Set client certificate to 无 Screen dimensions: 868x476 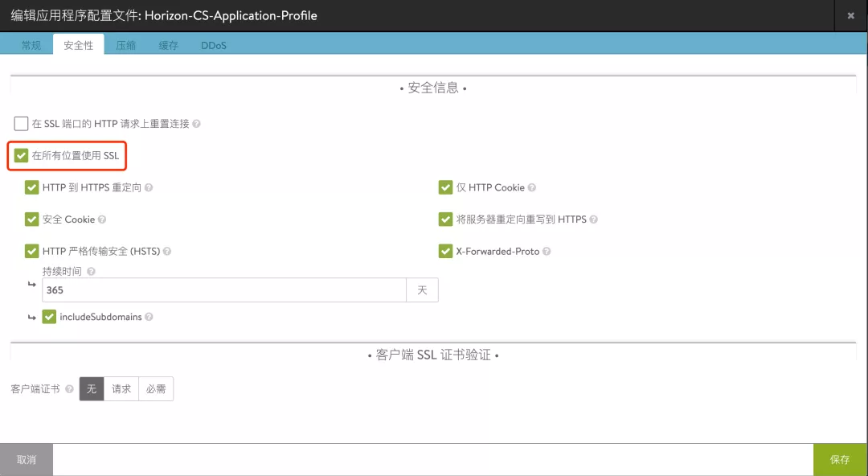click(92, 389)
